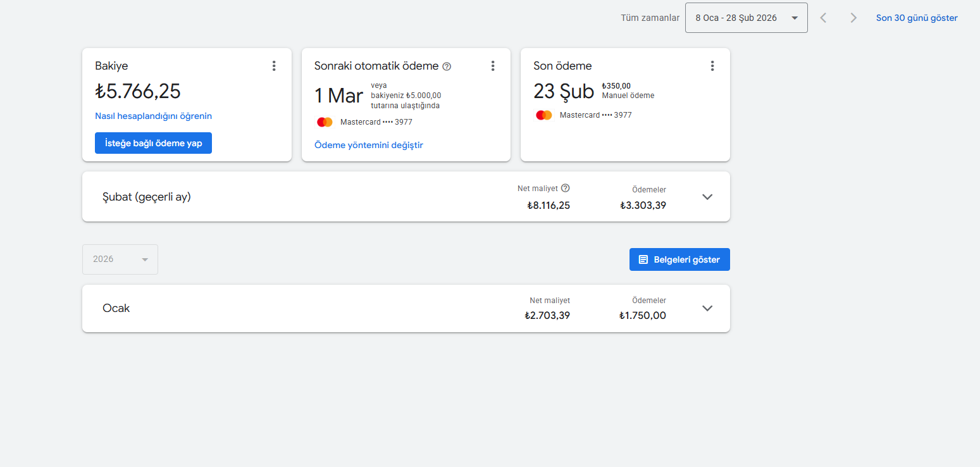Open the Son 30 günü göster link

pos(916,18)
